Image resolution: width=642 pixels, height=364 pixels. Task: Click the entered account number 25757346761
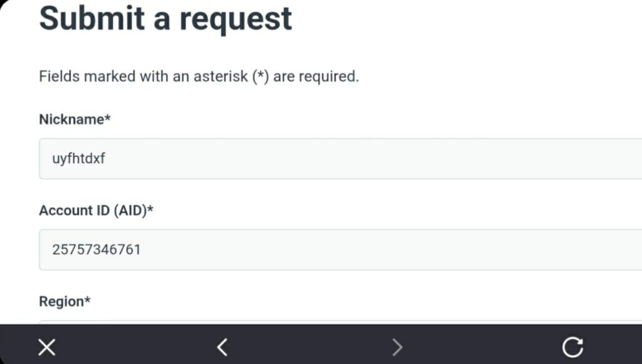coord(97,249)
